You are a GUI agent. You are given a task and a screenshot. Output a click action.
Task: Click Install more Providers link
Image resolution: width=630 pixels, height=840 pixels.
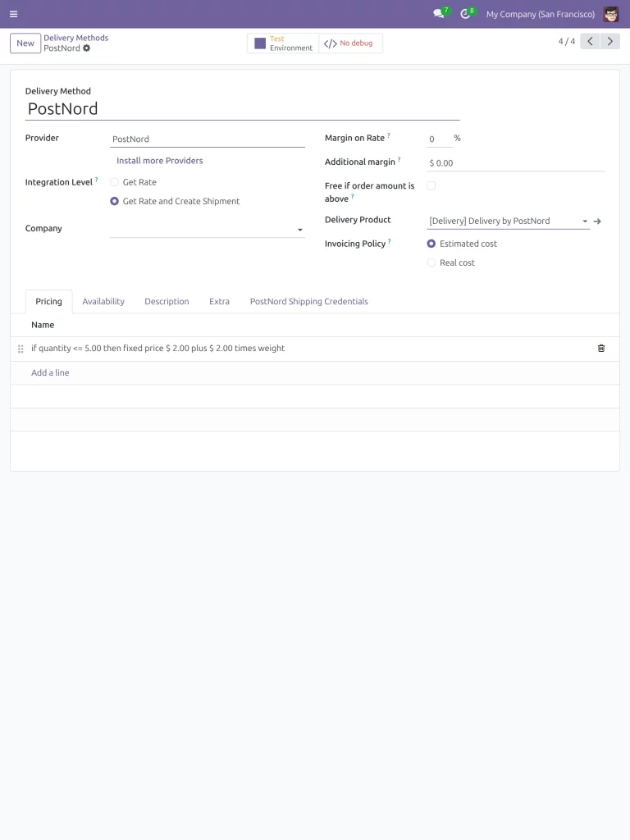click(x=160, y=161)
